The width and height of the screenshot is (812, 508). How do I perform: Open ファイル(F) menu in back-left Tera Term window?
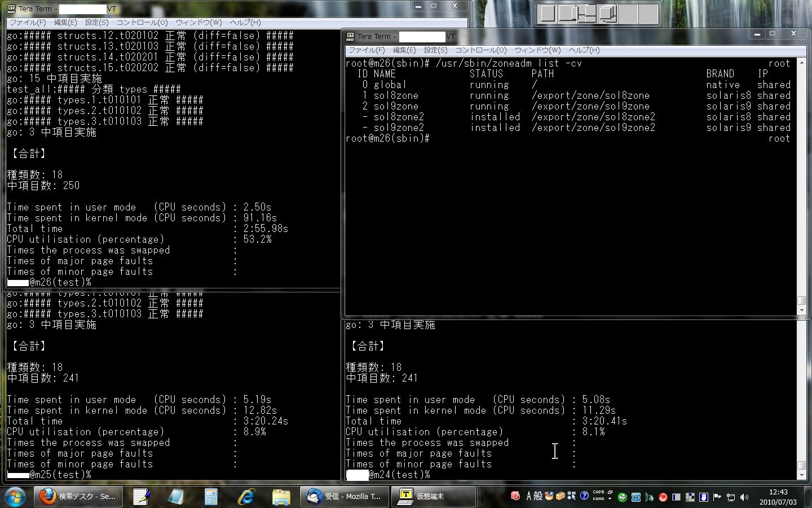[28, 23]
